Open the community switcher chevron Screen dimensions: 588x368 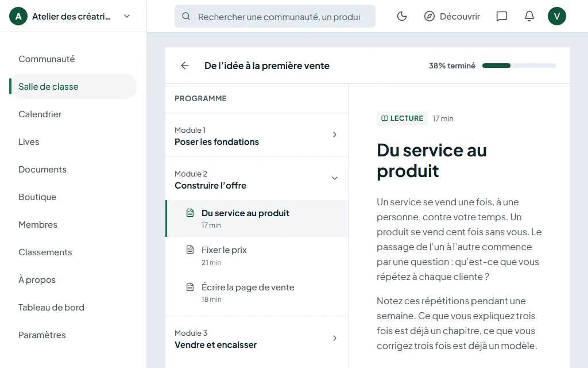pyautogui.click(x=127, y=16)
